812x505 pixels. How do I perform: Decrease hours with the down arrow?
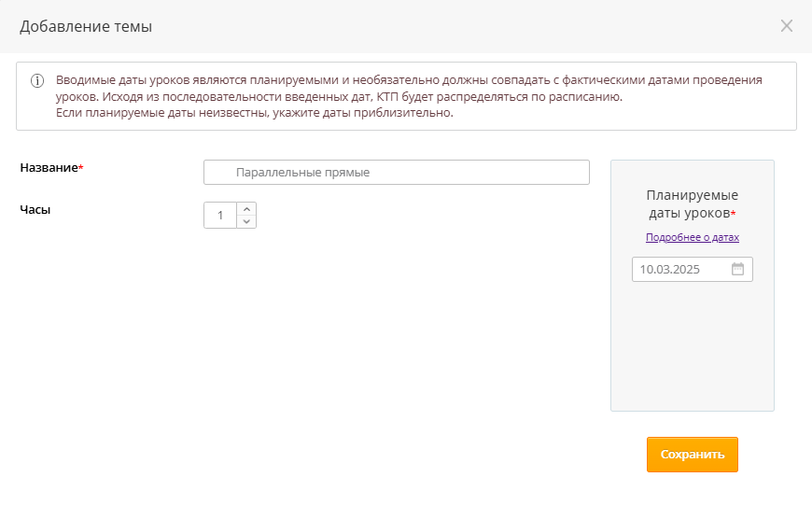point(246,221)
